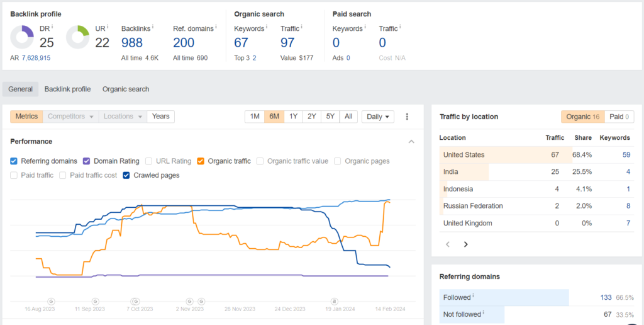This screenshot has width=644, height=325.
Task: Open the 1 keyword for Indonesia
Action: (x=628, y=189)
